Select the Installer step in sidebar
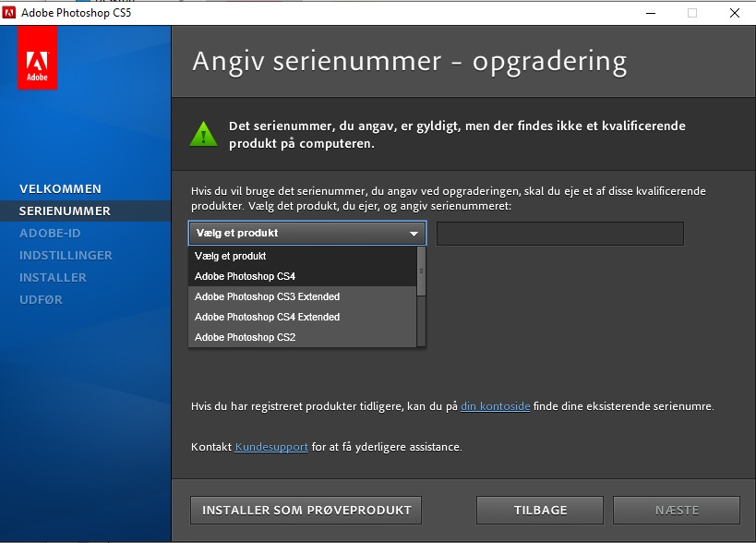Viewport: 756px width, 543px height. [53, 278]
